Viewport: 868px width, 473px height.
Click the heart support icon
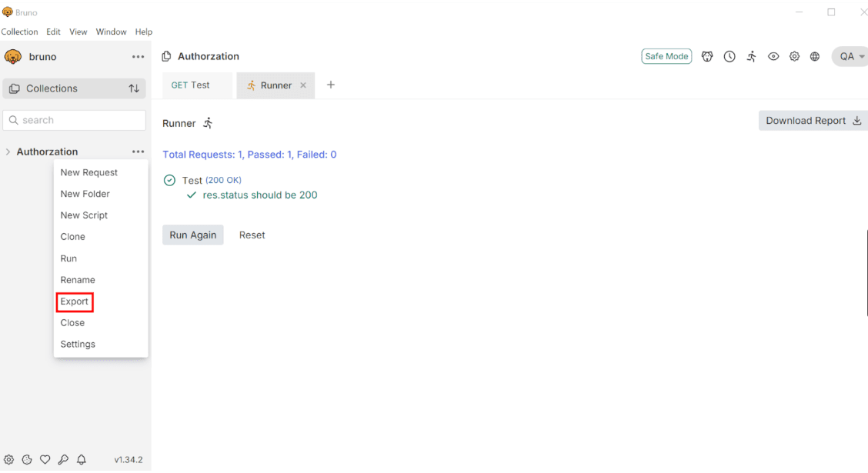pos(45,460)
